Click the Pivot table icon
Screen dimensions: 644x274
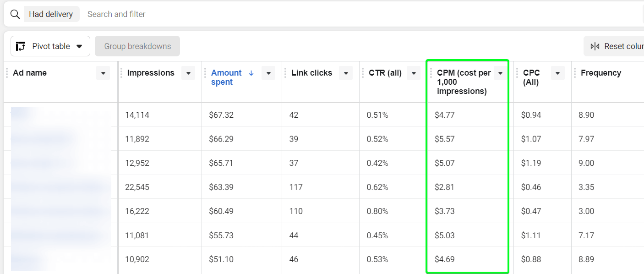pyautogui.click(x=21, y=46)
